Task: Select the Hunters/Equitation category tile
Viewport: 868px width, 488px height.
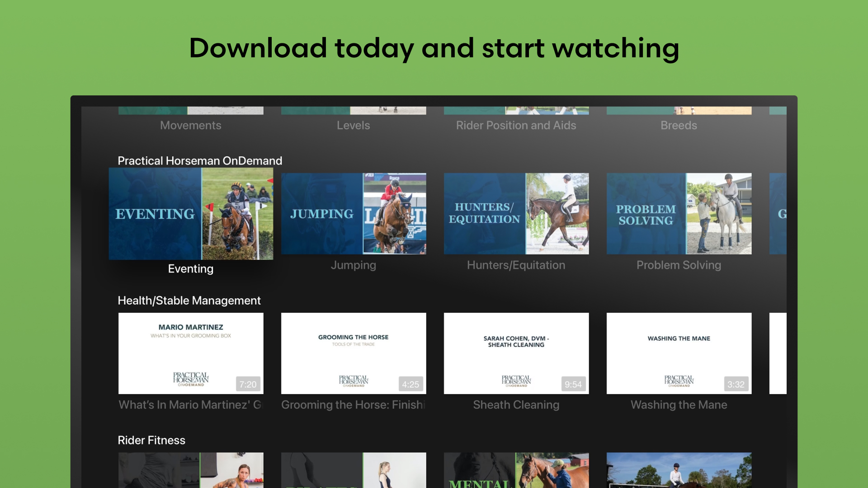Action: tap(516, 214)
